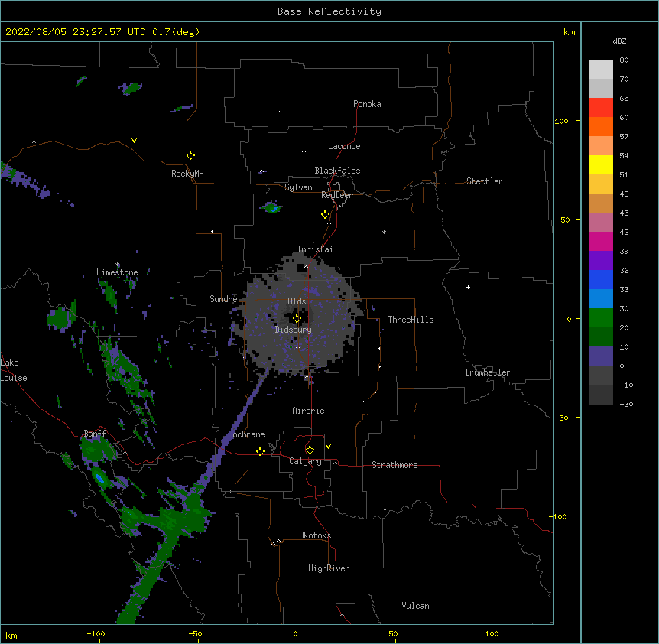The image size is (659, 644).
Task: Click the Sylvan town label
Action: point(298,187)
